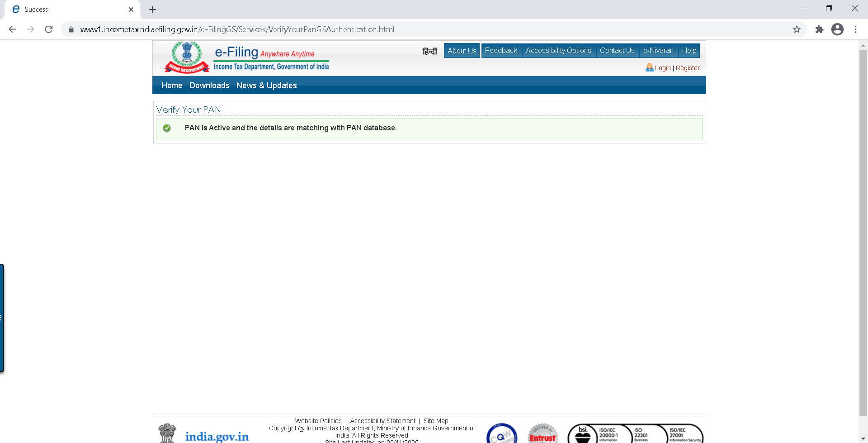Click the Entrust secured seal
Viewport: 868px width, 443px height.
542,433
